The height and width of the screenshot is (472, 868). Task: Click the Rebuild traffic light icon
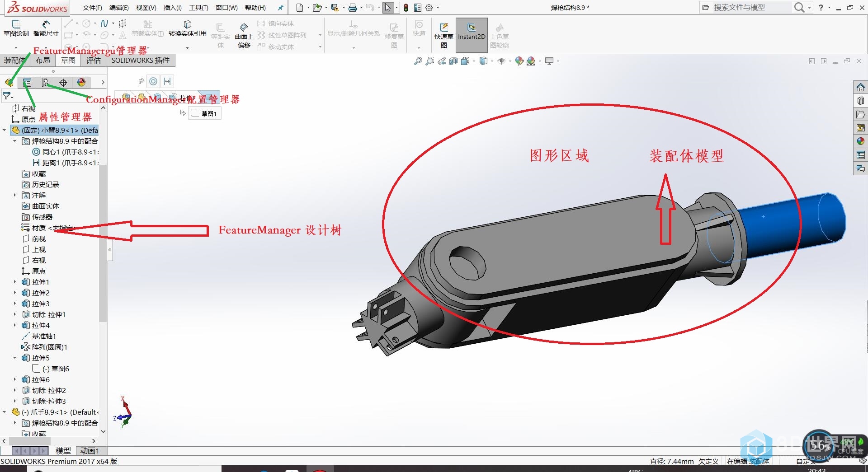pos(406,8)
